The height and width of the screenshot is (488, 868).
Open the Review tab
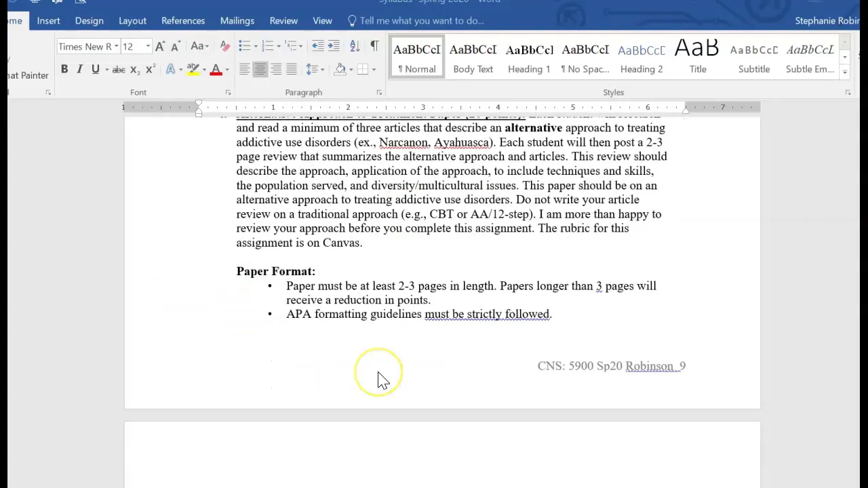(283, 20)
